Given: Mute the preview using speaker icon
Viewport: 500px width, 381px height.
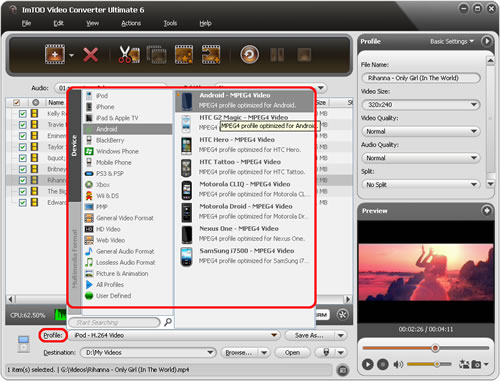Looking at the screenshot, I should (x=398, y=364).
